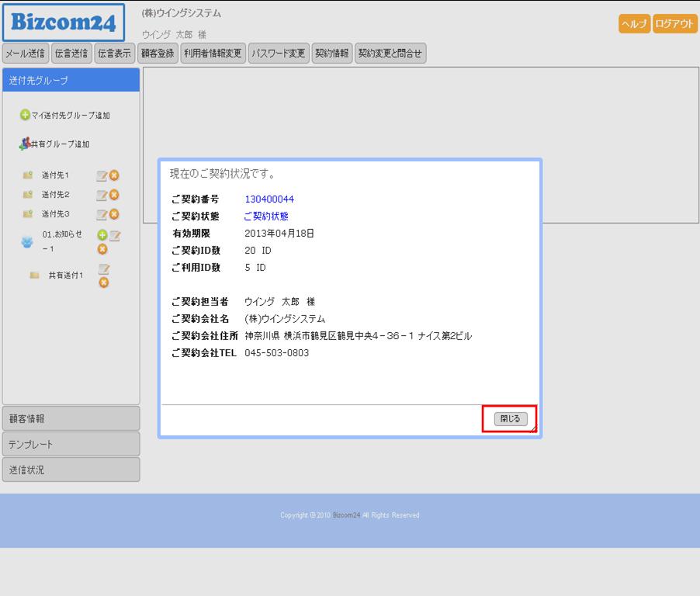Screen dimensions: 700x596
Task: Click contract number link 130400044
Action: tap(269, 199)
